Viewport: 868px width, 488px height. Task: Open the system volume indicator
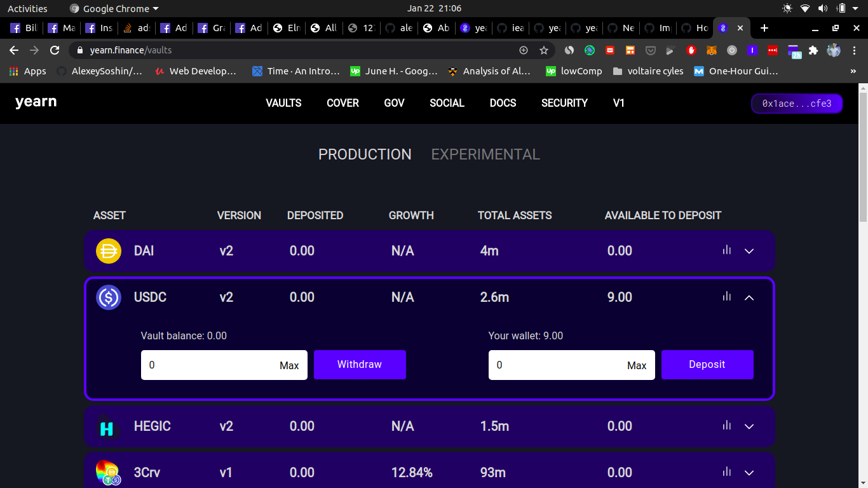[x=823, y=8]
